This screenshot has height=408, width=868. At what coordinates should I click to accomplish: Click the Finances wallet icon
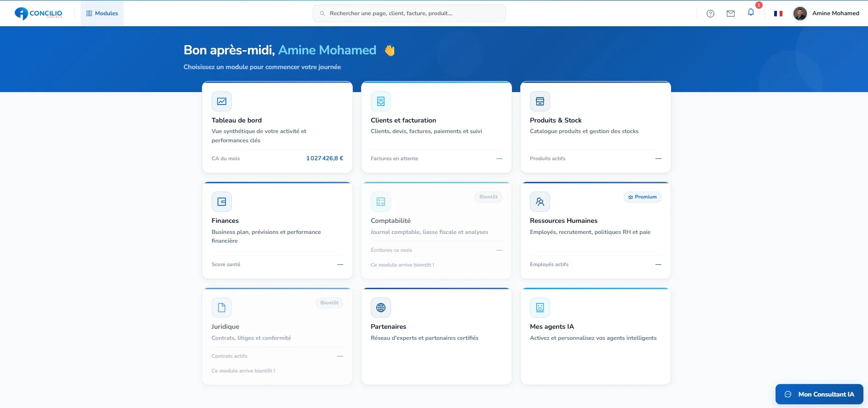[222, 202]
